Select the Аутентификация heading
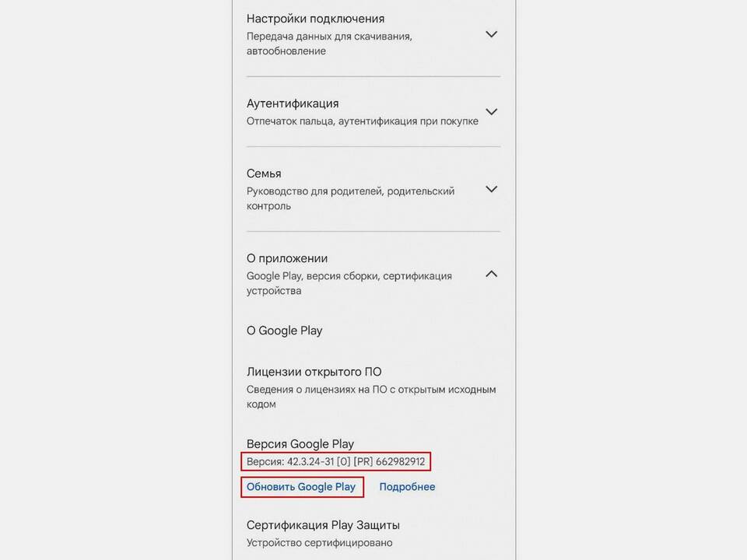Viewport: 747px width, 560px height. [293, 103]
